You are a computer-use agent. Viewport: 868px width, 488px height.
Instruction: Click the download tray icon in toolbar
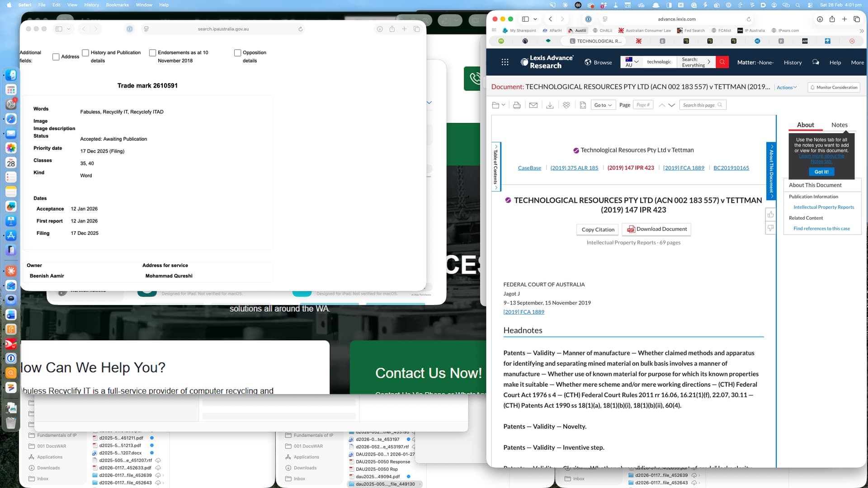tap(550, 105)
